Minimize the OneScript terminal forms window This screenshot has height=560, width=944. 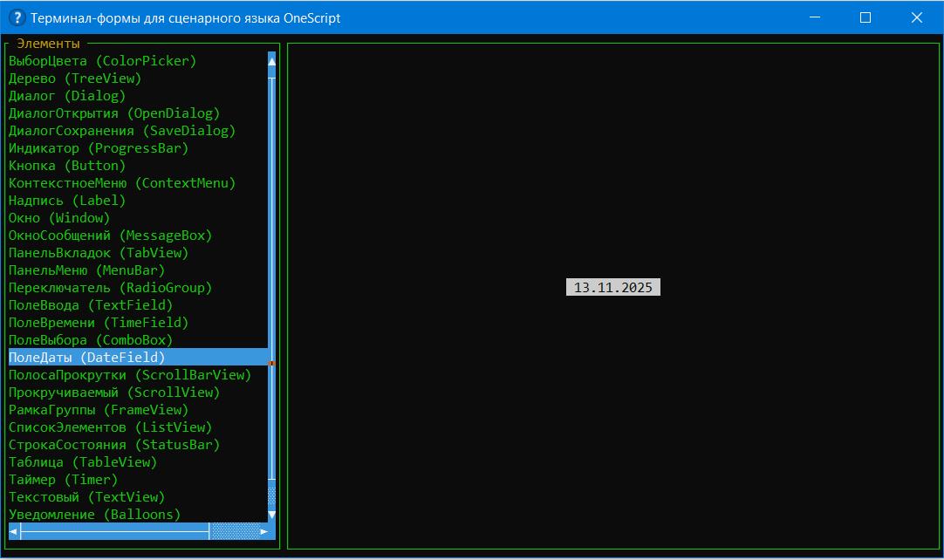[x=814, y=17]
